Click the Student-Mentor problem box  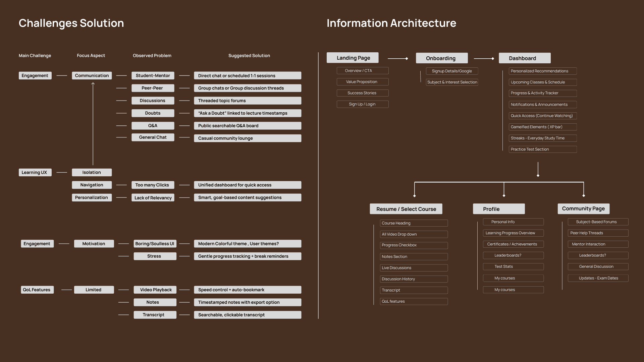(x=153, y=75)
